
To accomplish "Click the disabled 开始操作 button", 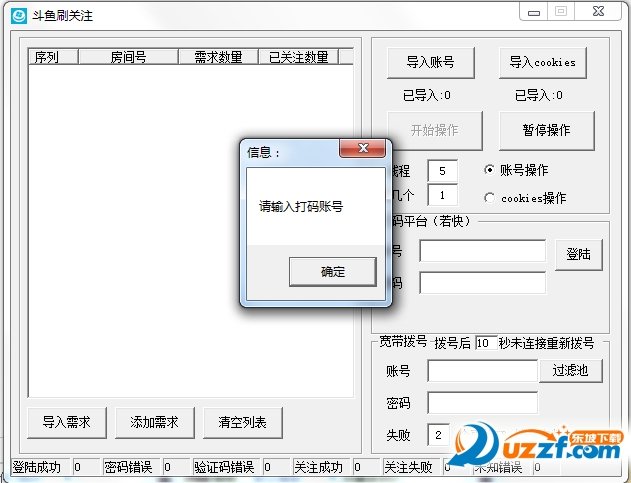I will point(435,130).
